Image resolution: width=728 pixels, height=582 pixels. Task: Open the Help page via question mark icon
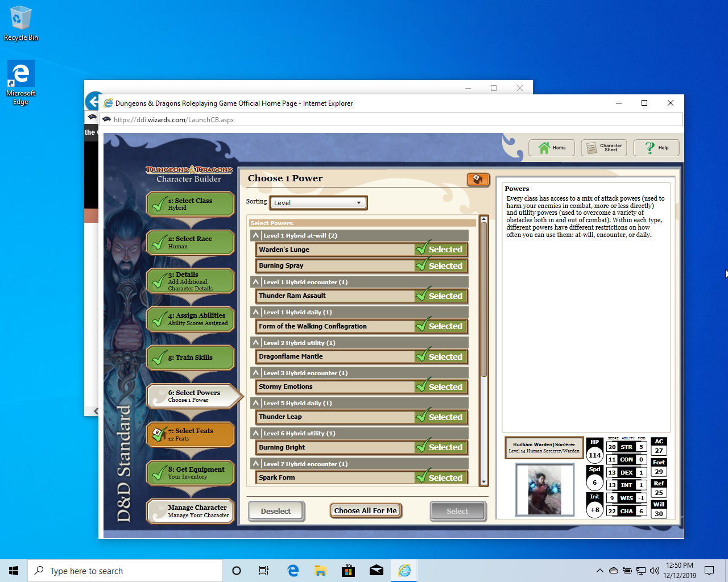point(656,147)
